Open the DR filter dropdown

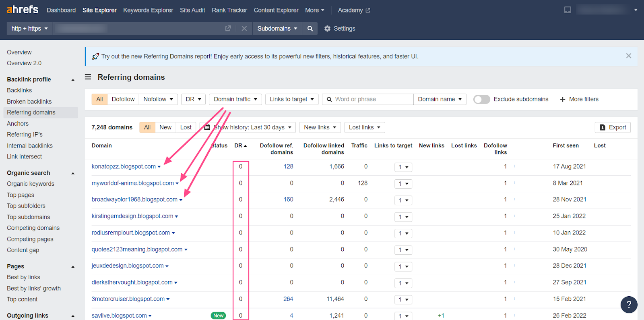(193, 99)
